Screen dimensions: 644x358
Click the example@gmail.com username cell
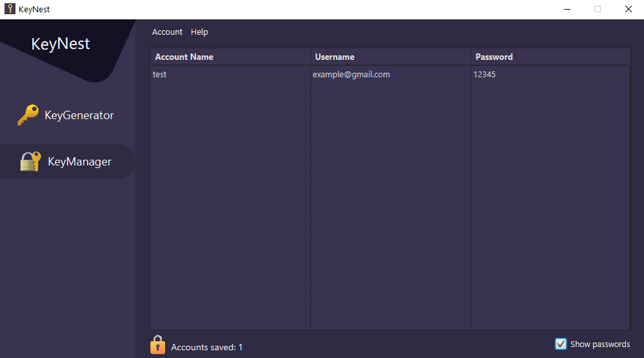point(351,74)
